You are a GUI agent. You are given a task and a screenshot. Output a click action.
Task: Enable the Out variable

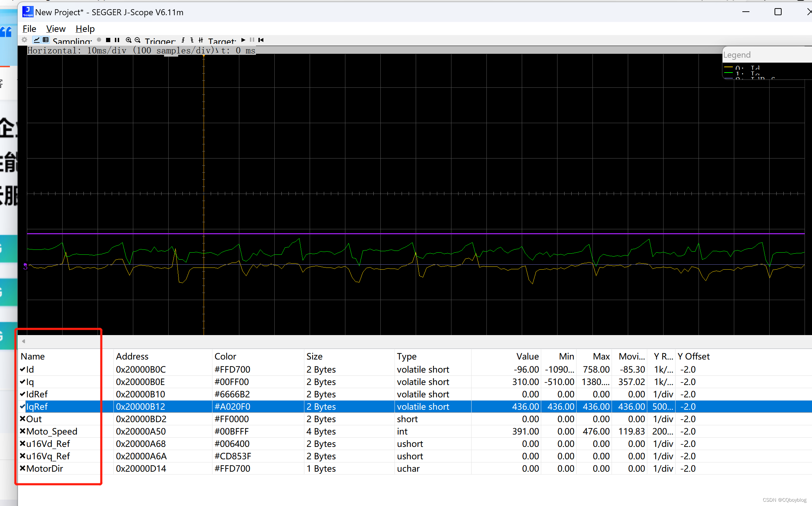point(23,419)
